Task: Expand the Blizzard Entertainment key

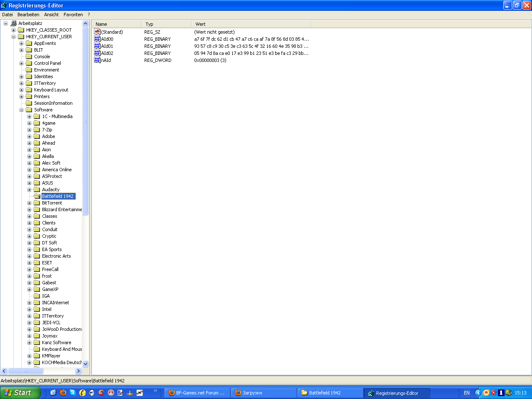Action: tap(29, 209)
